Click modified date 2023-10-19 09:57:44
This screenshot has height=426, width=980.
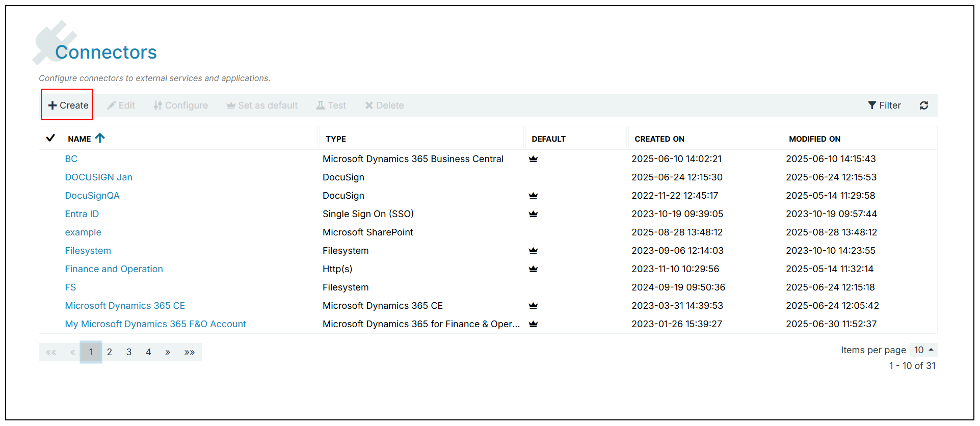pos(831,214)
